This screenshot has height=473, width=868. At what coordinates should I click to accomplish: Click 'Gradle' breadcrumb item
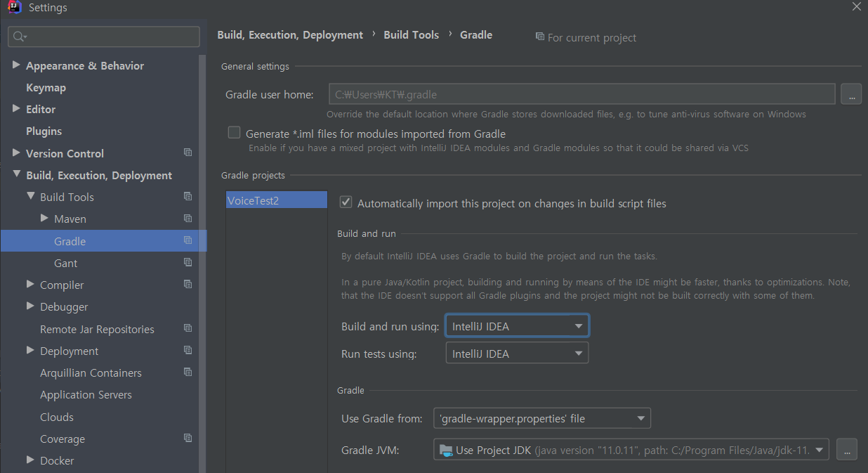[476, 34]
